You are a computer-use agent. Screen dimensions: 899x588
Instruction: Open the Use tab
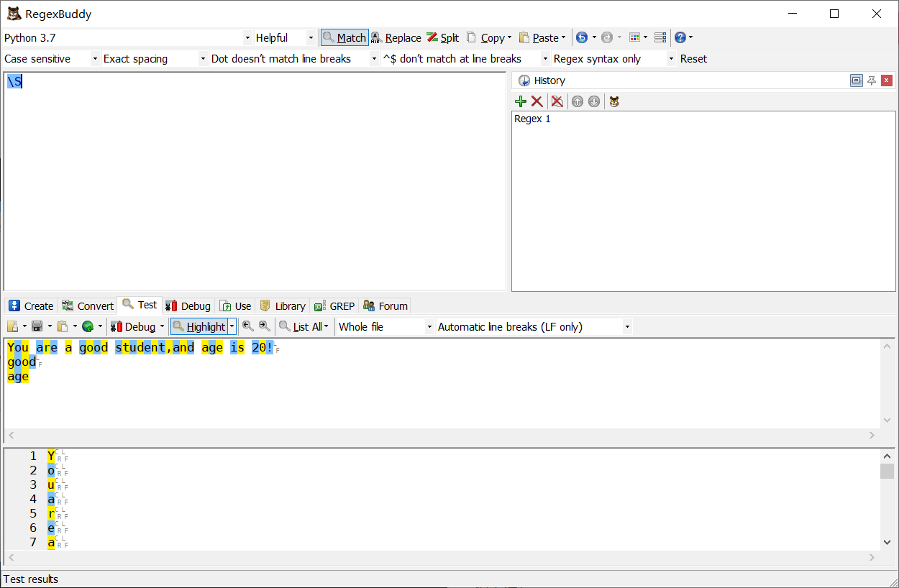coord(236,306)
